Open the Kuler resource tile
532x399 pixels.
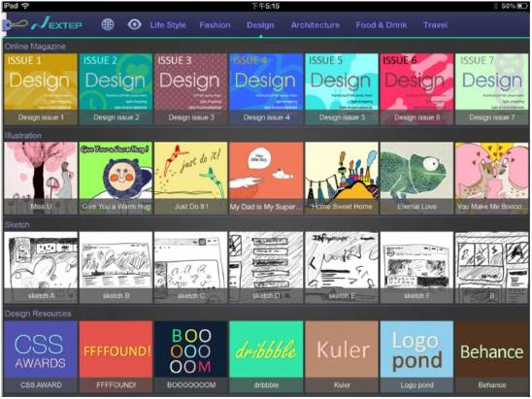342,356
